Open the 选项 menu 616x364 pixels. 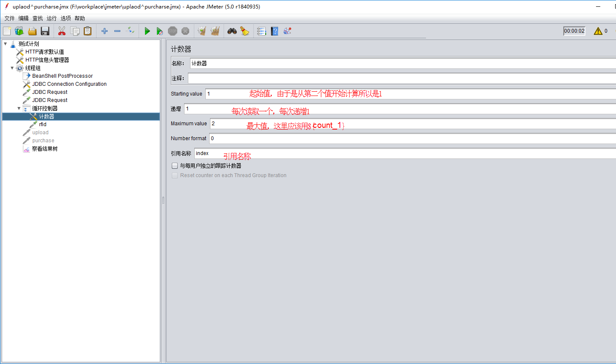(x=65, y=18)
